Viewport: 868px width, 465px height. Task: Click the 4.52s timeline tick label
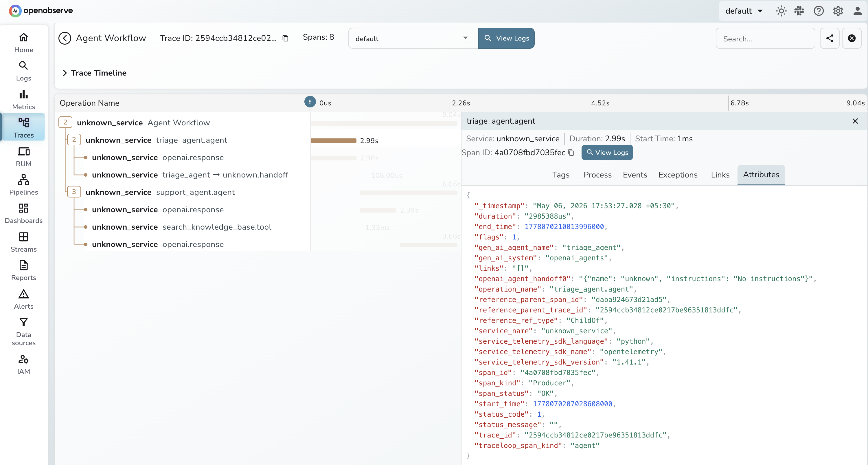600,103
